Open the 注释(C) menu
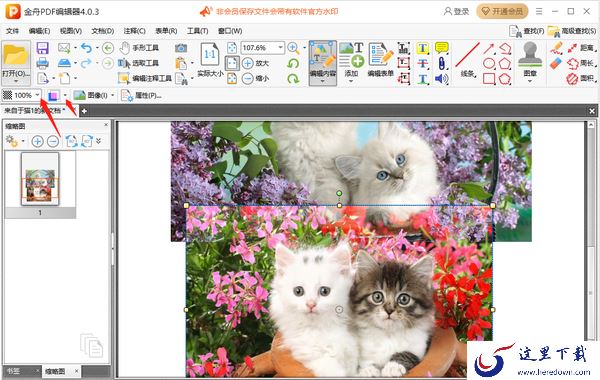Screen dimensions: 600x380 coord(134,31)
